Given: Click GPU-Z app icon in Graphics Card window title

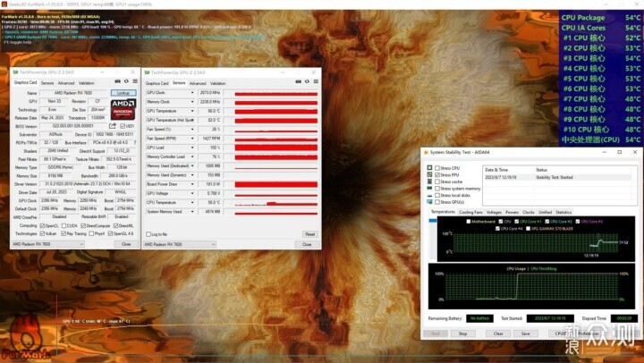Looking at the screenshot, I should [x=15, y=72].
